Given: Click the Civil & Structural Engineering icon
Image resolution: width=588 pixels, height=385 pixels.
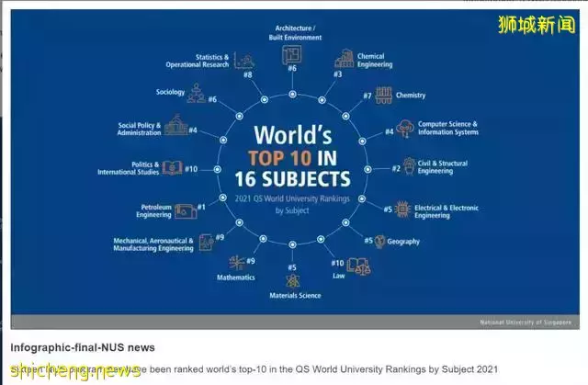Looking at the screenshot, I should (x=409, y=166).
